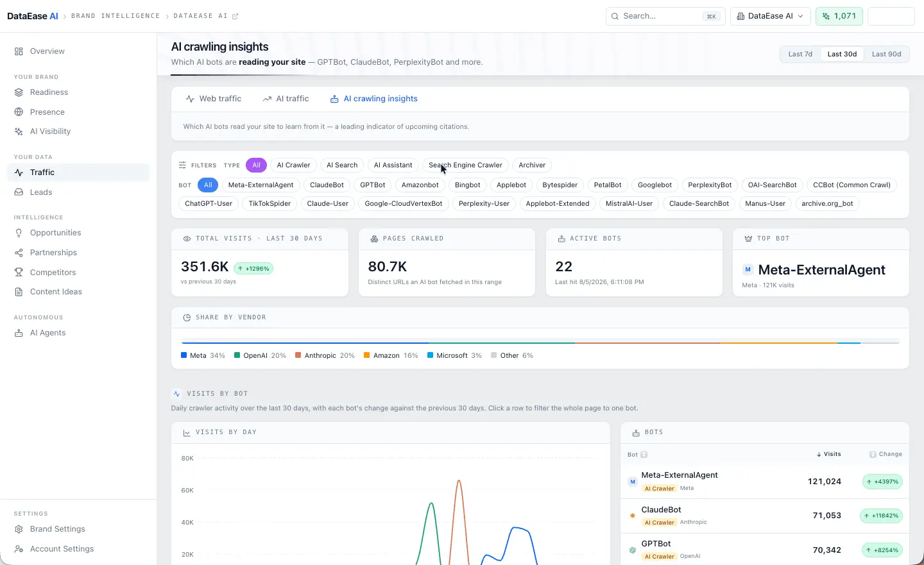This screenshot has height=565, width=924.
Task: Click the Opportunities lightbulb icon
Action: pos(19,233)
